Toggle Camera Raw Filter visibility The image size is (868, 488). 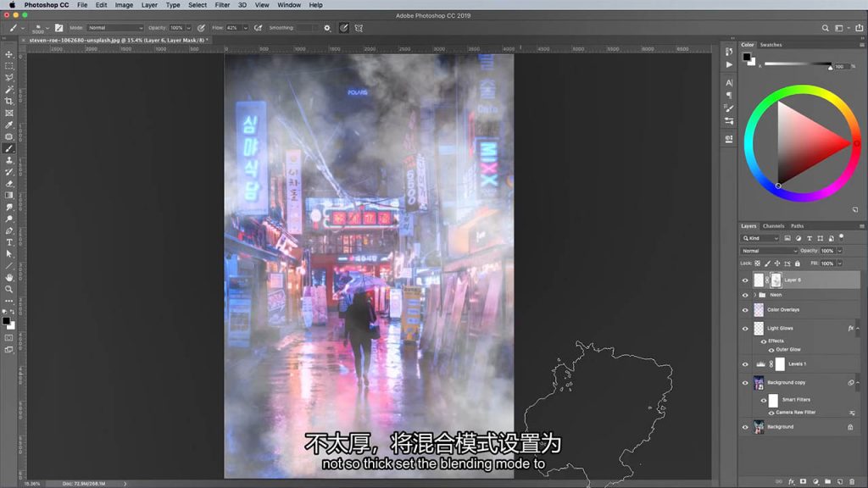(x=771, y=413)
